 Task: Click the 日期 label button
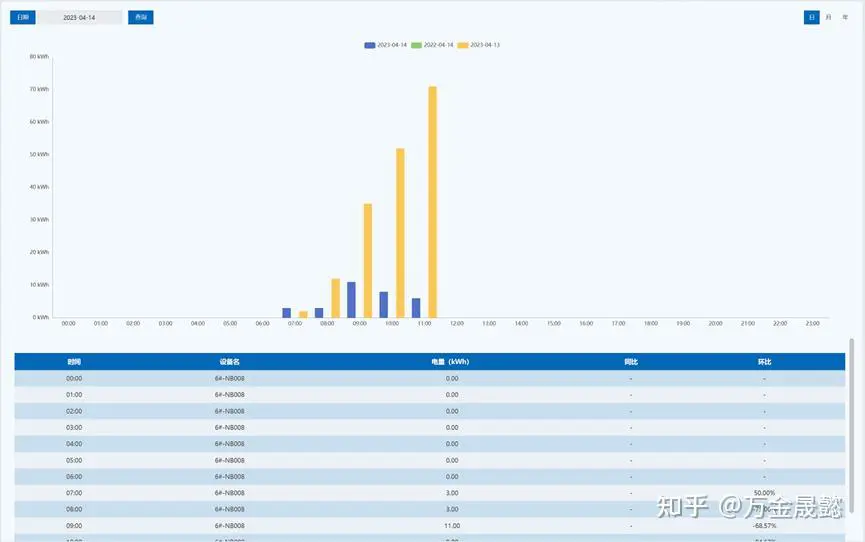click(x=23, y=17)
